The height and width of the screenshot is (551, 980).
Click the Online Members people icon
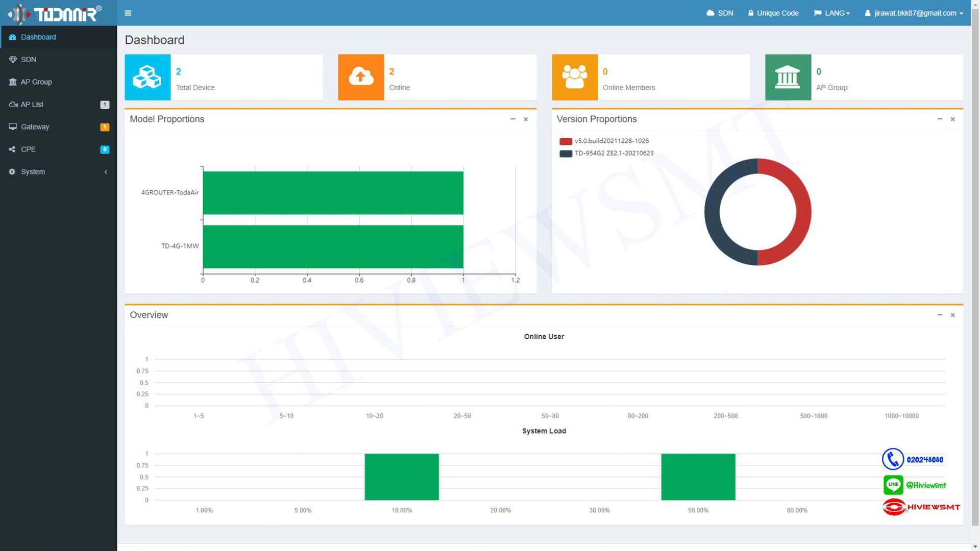click(x=574, y=77)
